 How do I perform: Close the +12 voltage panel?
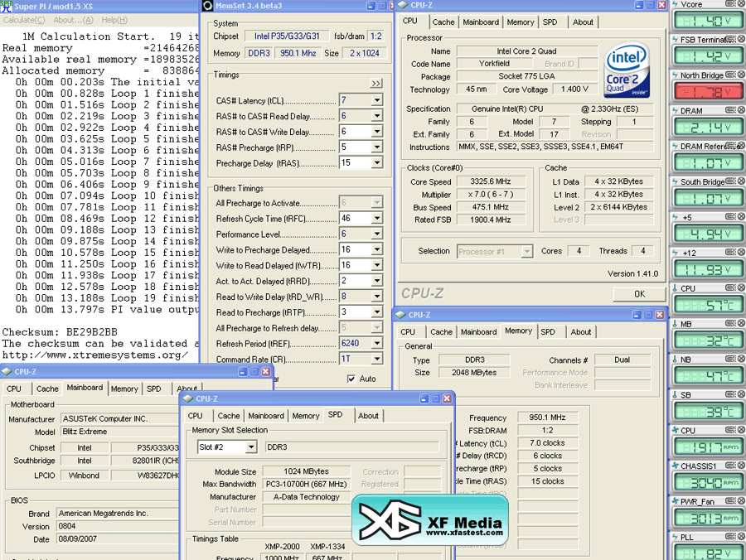coord(741,253)
